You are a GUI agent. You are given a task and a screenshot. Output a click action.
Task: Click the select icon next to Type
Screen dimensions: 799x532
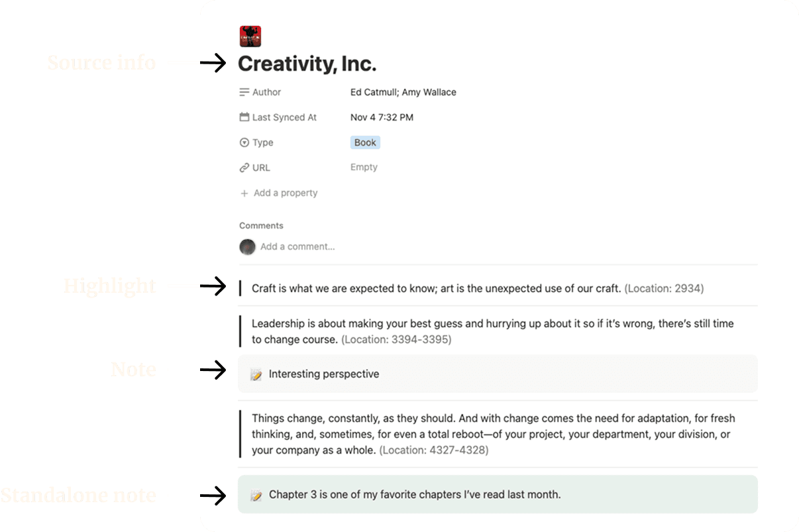[x=244, y=142]
